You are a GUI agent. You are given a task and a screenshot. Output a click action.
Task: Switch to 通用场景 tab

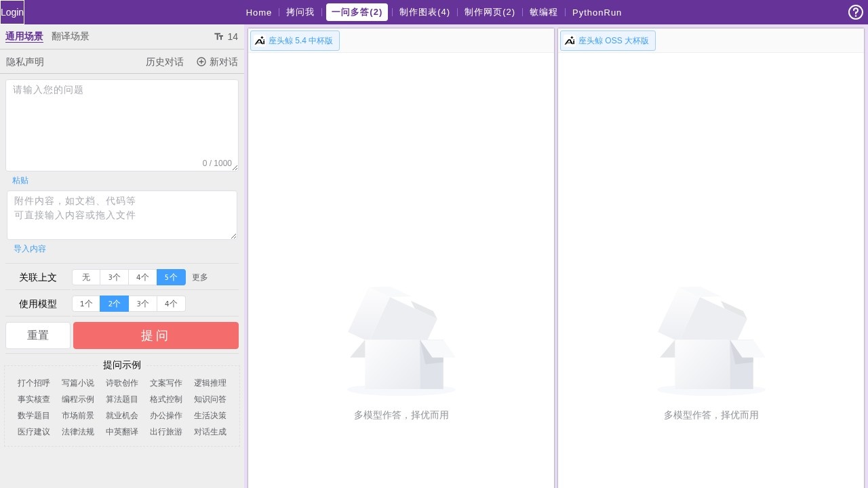click(x=24, y=37)
